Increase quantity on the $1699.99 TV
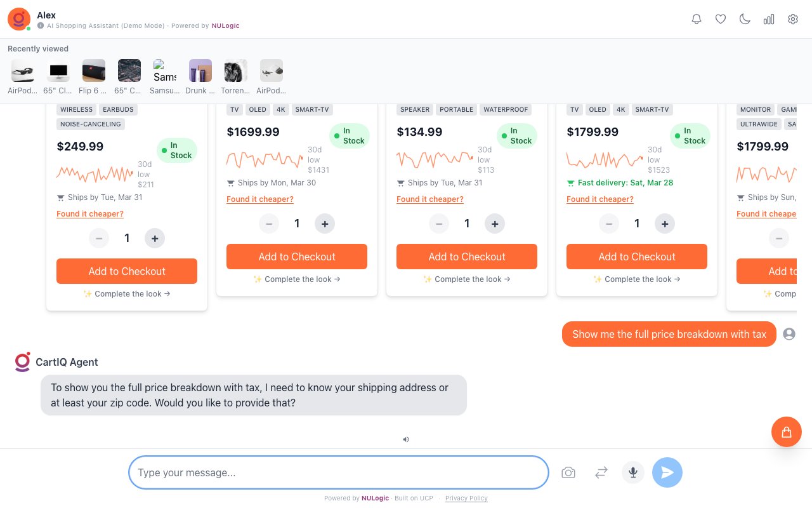Screen dimensions: 812x508 tap(325, 224)
